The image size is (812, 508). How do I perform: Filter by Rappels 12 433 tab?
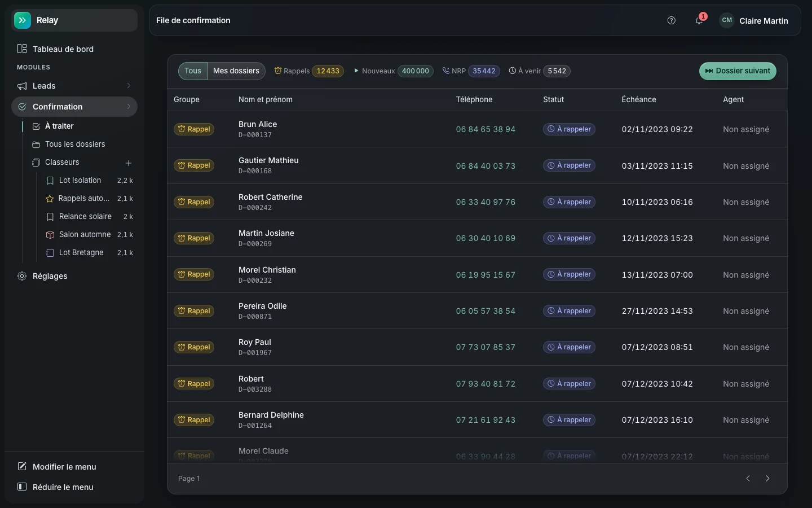[x=309, y=71]
